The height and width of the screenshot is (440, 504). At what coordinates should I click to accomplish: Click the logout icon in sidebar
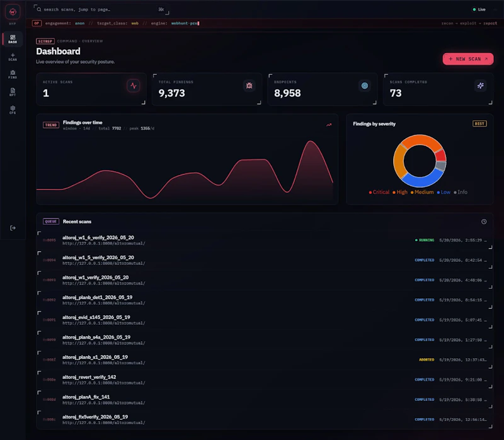(13, 228)
